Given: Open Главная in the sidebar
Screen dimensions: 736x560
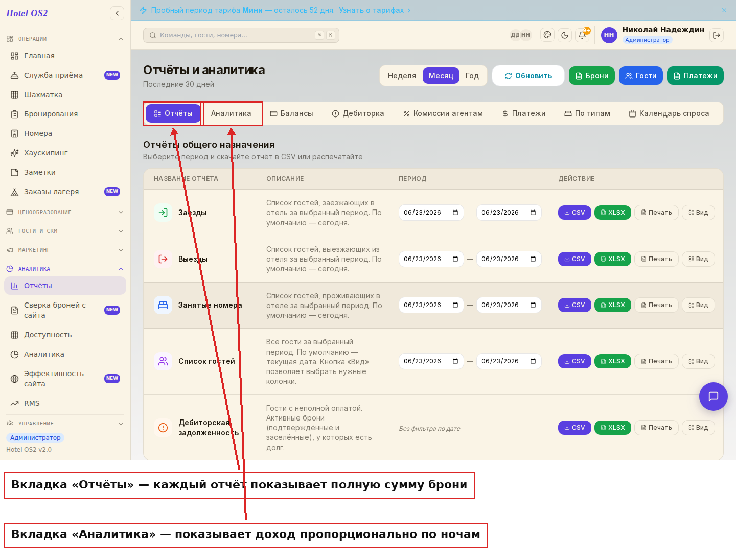Looking at the screenshot, I should point(65,56).
